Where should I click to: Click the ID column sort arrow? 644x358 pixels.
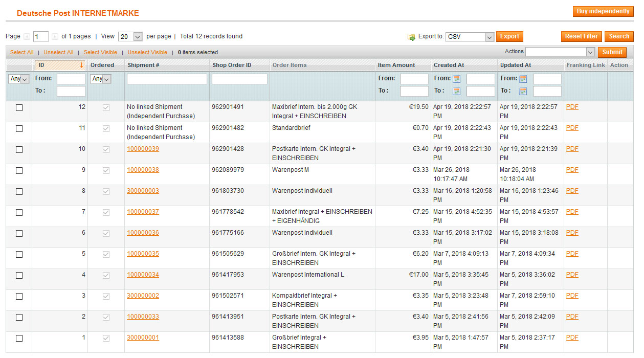click(x=81, y=65)
